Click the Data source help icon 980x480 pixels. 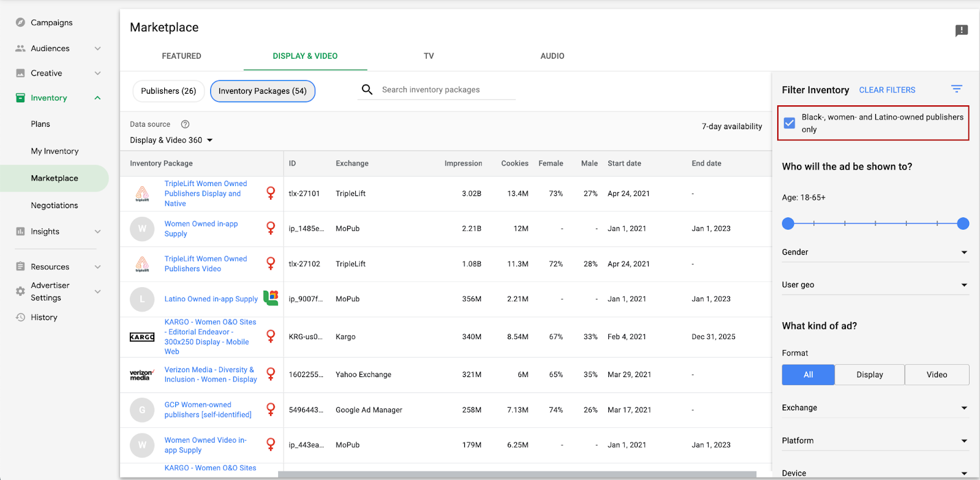[x=185, y=124]
